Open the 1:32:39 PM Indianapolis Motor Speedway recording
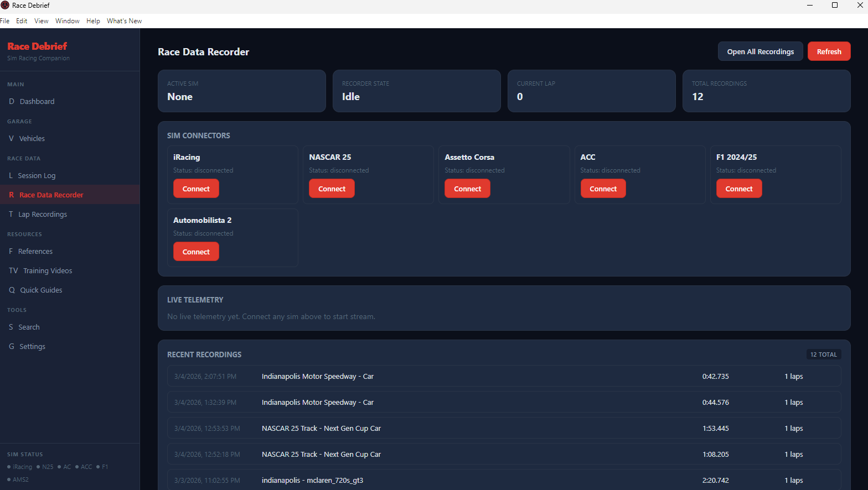Image resolution: width=868 pixels, height=490 pixels. tap(504, 402)
